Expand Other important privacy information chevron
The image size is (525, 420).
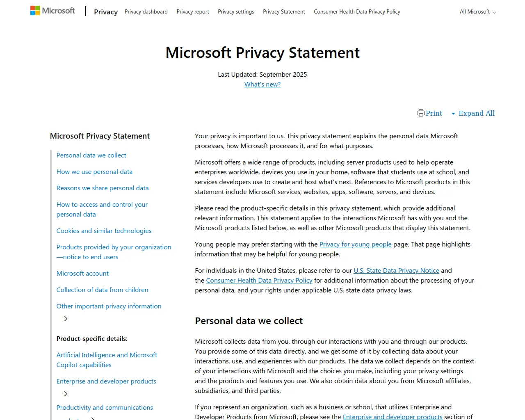66,319
